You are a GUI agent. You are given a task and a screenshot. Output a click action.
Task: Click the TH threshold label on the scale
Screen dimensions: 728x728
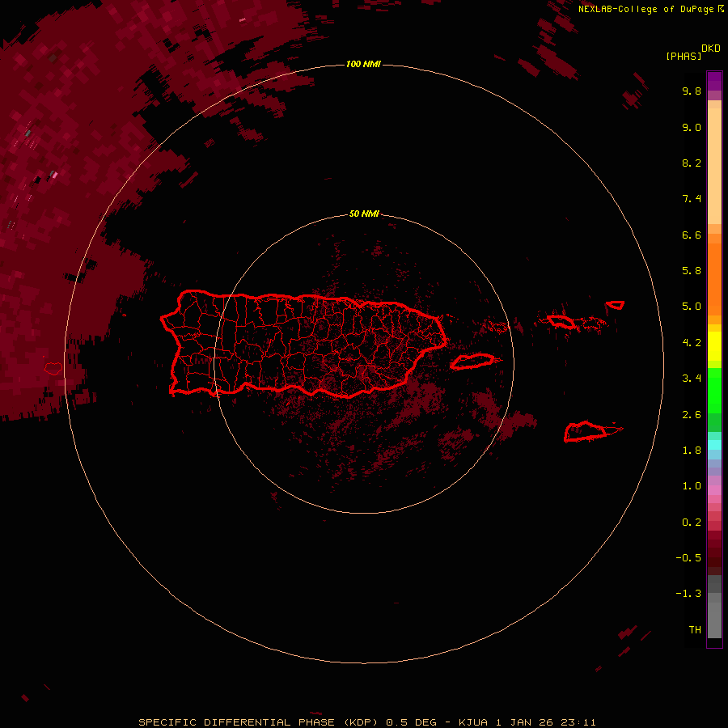point(695,630)
